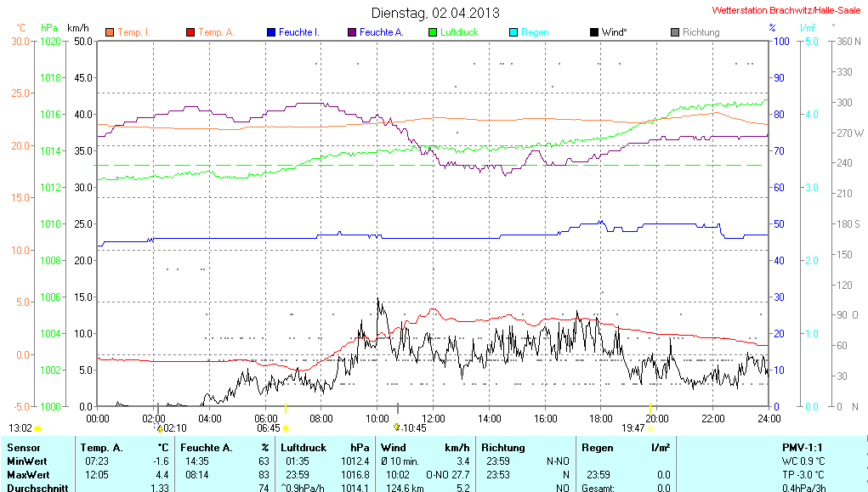The height and width of the screenshot is (492, 868).
Task: Click the chart date heading Dienstag, 02.04.2013
Action: 435,13
